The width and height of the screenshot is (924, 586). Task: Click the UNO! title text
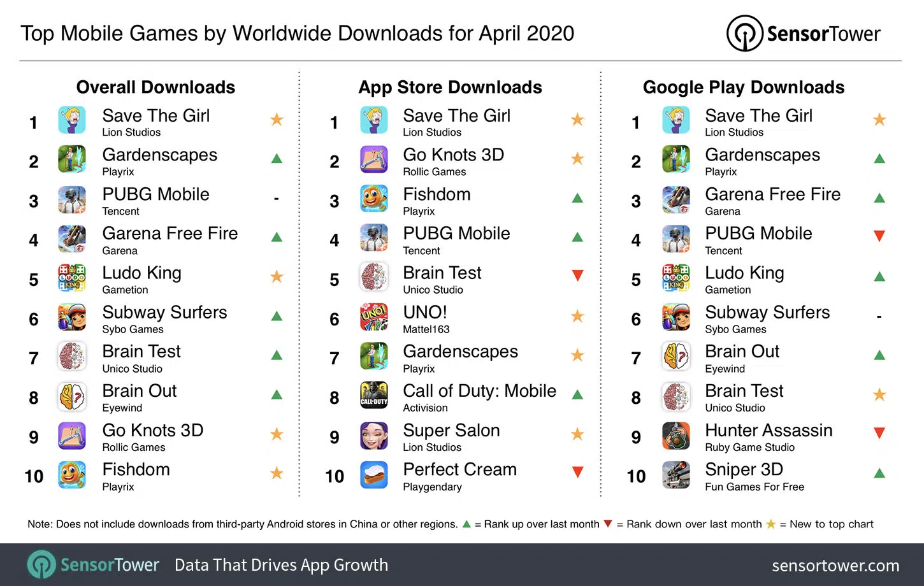[425, 312]
